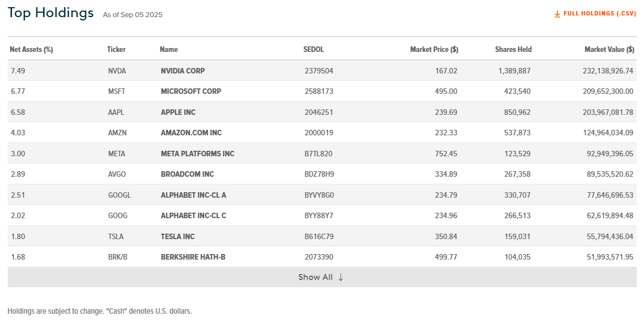Click shares held 850,962
Screen dimensions: 644x322
tap(518, 112)
